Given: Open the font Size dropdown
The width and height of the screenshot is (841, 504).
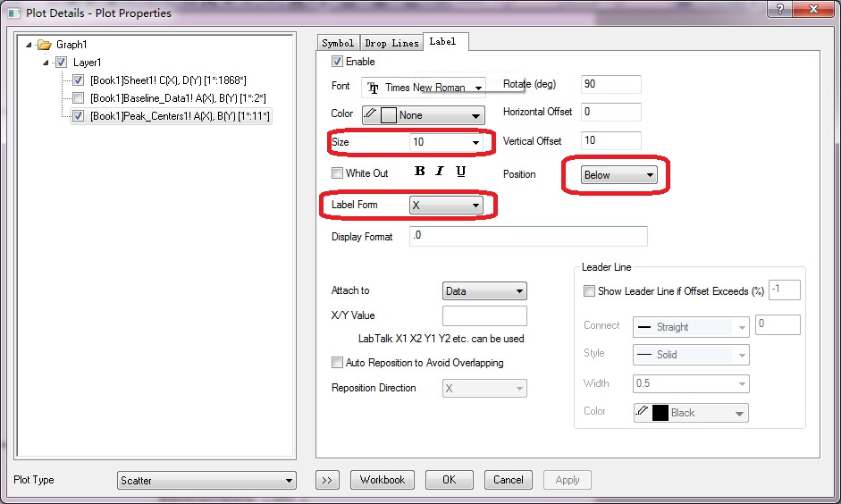Looking at the screenshot, I should pos(446,142).
